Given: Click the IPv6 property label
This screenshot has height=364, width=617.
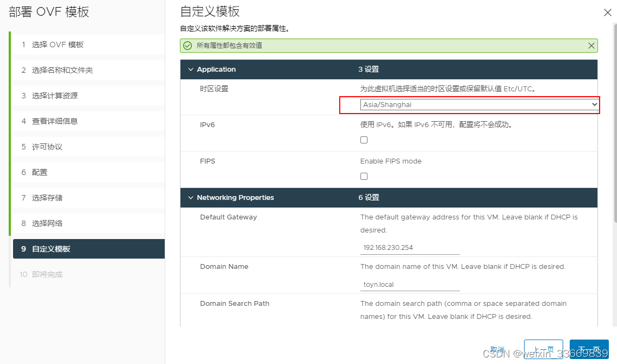Looking at the screenshot, I should [207, 125].
